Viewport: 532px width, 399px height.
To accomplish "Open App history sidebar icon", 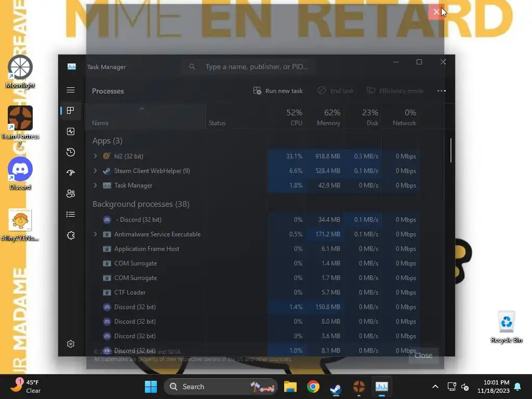I will (x=71, y=152).
